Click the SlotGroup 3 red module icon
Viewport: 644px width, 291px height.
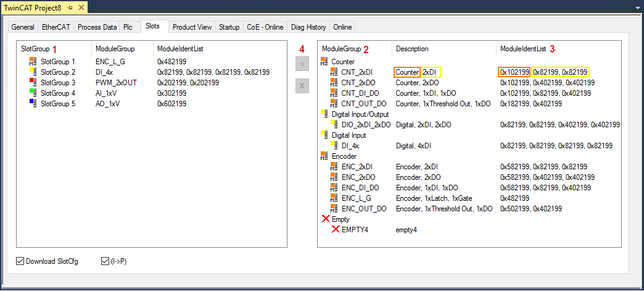33,83
